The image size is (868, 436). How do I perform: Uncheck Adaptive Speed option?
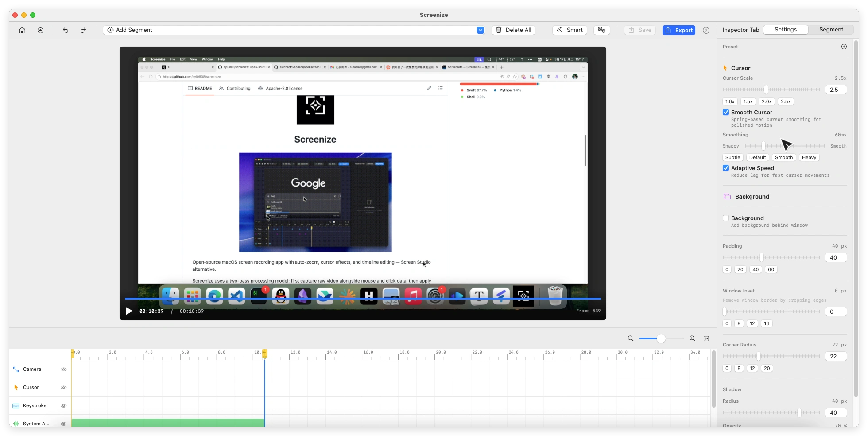(x=726, y=168)
